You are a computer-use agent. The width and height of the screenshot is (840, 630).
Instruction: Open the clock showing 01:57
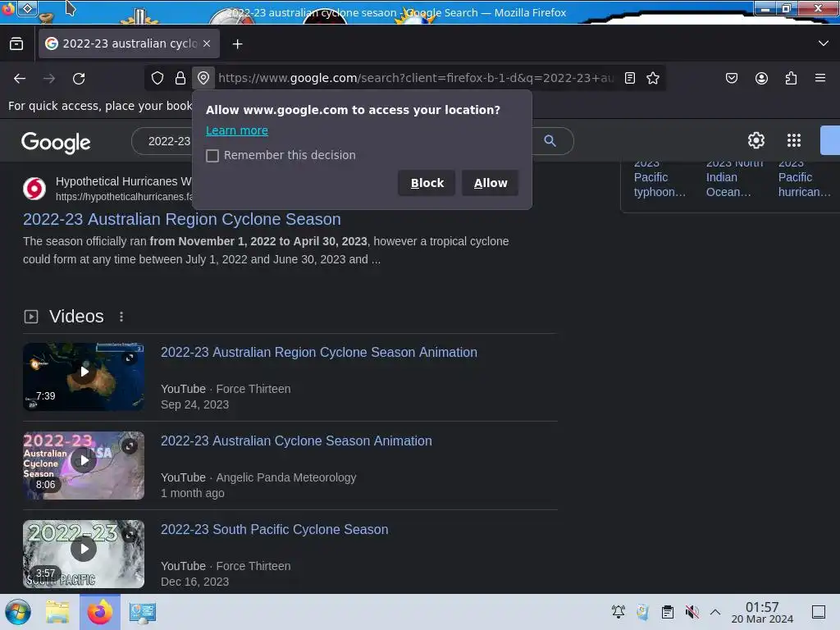pos(762,612)
